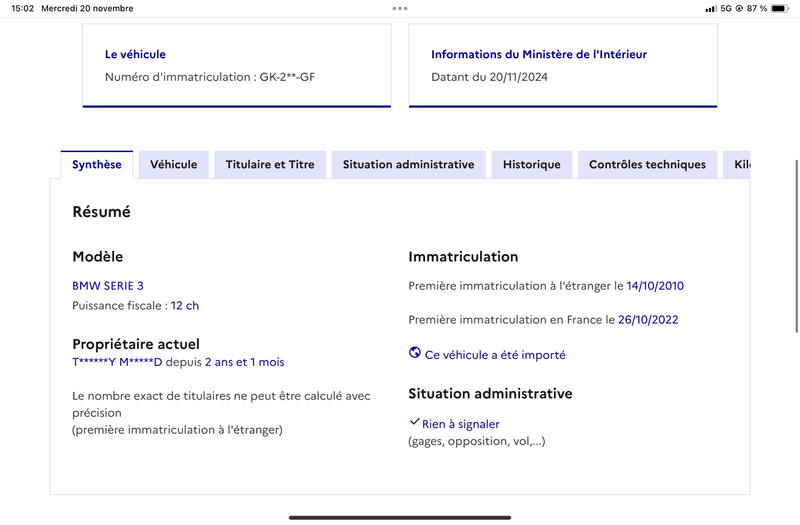Click the BMW SERIE 3 model text
The width and height of the screenshot is (800, 525).
tap(108, 286)
